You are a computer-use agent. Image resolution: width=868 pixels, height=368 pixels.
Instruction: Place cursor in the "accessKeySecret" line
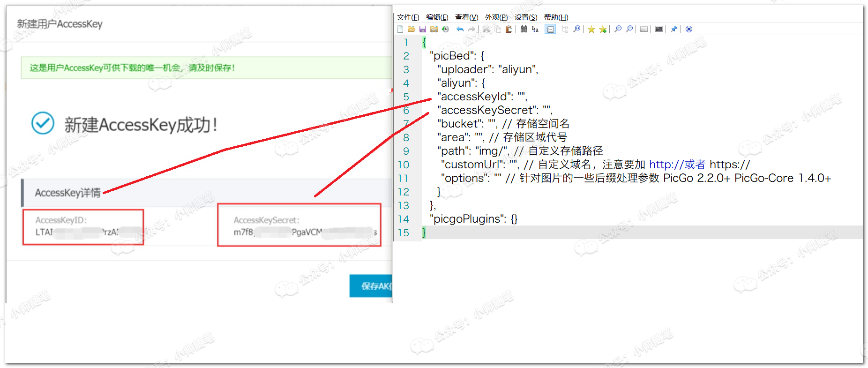[x=494, y=110]
